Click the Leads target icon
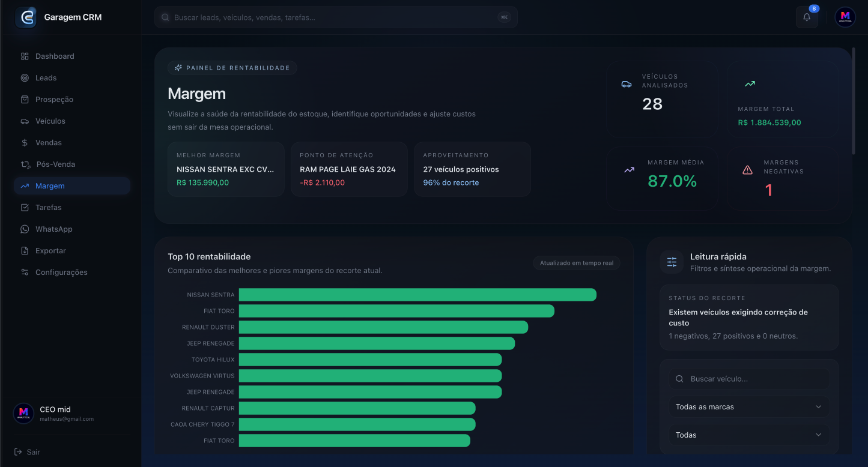 [x=25, y=78]
